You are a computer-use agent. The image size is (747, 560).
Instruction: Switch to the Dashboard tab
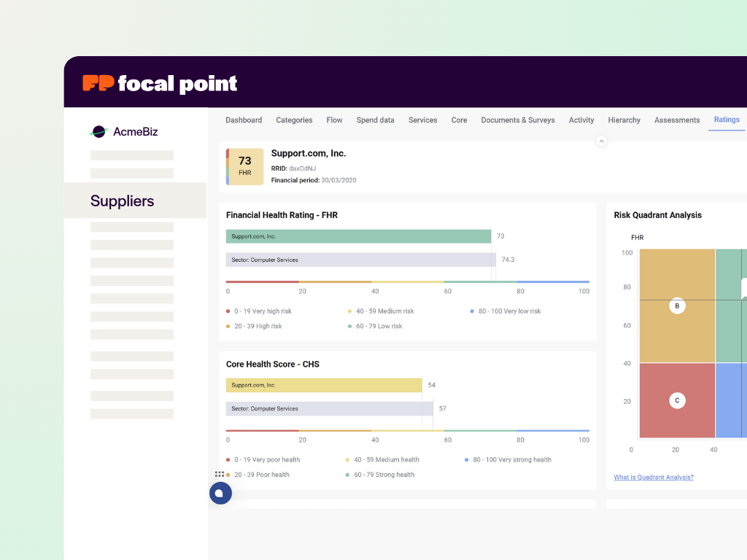244,120
